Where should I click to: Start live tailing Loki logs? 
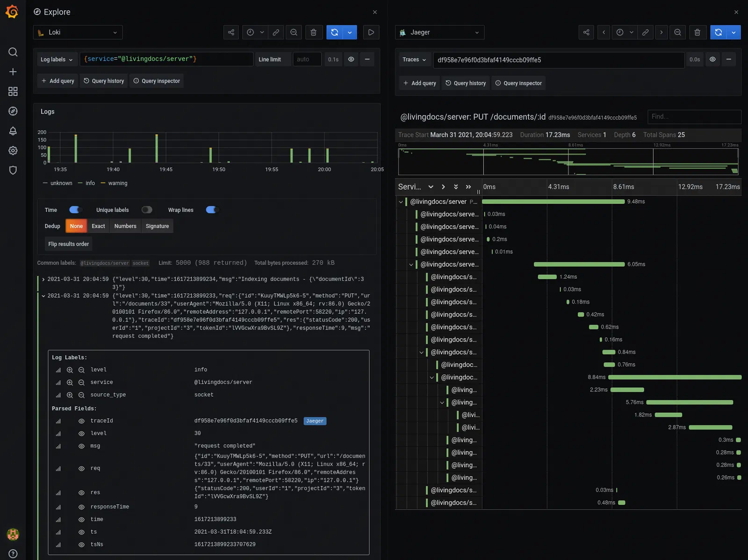tap(371, 32)
